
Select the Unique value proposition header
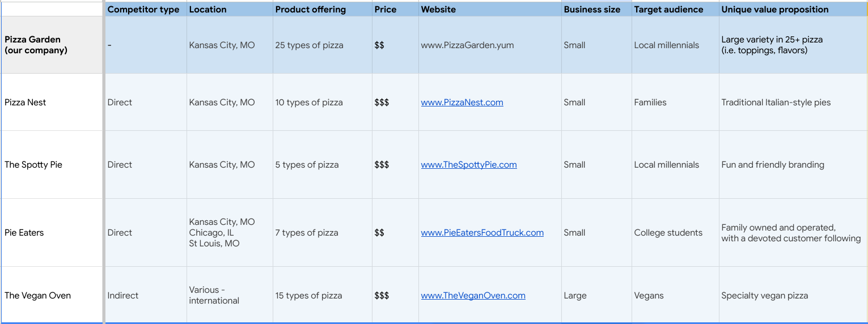pos(774,10)
